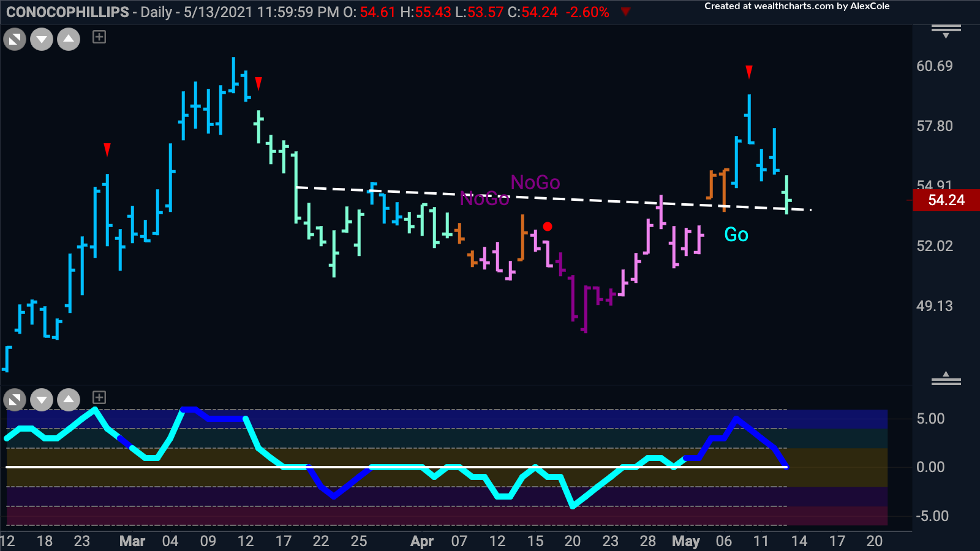The width and height of the screenshot is (980, 551).
Task: Click the 49.13 price axis label
Action: [x=935, y=306]
